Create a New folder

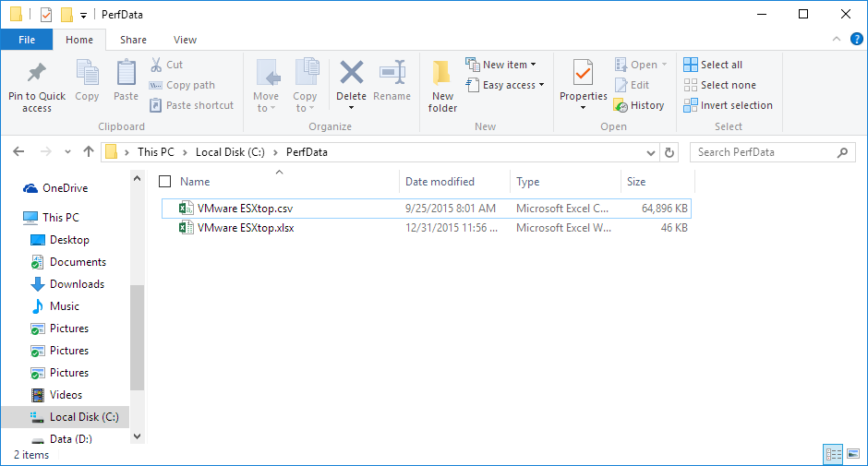tap(442, 87)
